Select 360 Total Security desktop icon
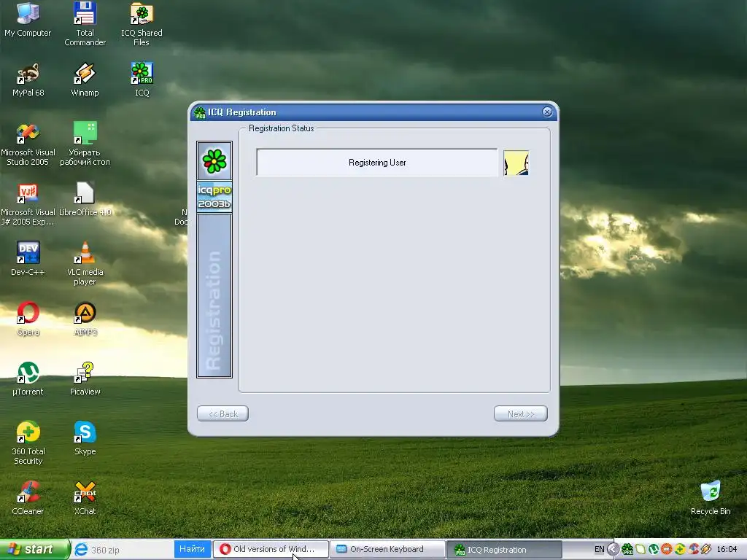The image size is (747, 560). [x=28, y=443]
